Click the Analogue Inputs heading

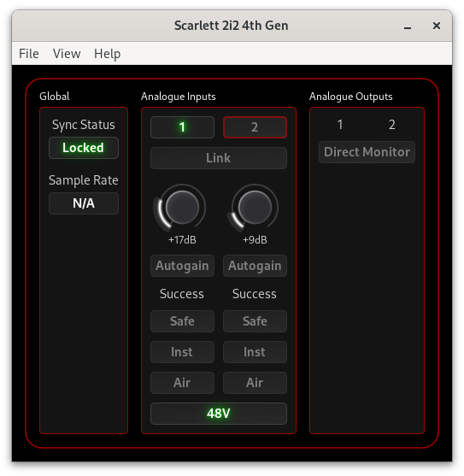pos(178,97)
